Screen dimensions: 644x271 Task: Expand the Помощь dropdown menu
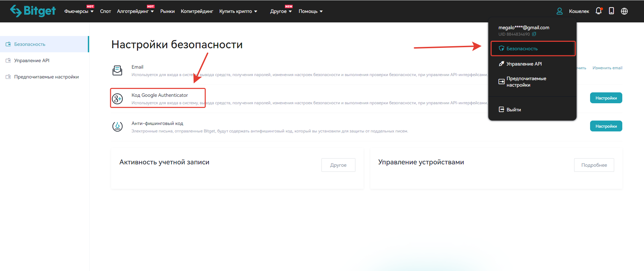(311, 11)
